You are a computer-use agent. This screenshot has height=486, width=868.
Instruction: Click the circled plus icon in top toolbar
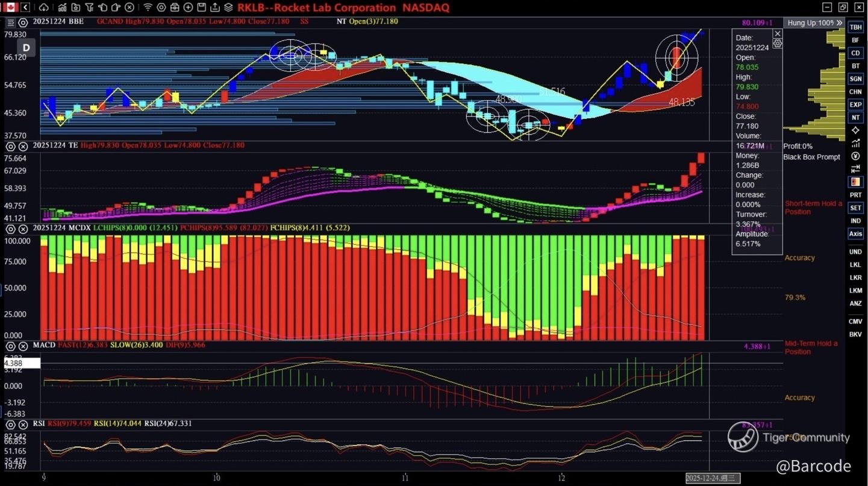[189, 7]
